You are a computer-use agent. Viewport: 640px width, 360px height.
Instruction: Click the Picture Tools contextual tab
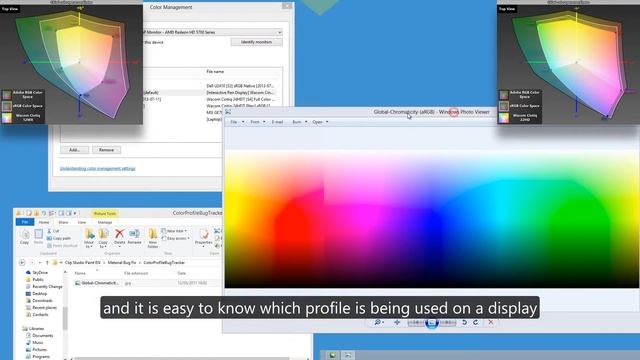point(105,213)
